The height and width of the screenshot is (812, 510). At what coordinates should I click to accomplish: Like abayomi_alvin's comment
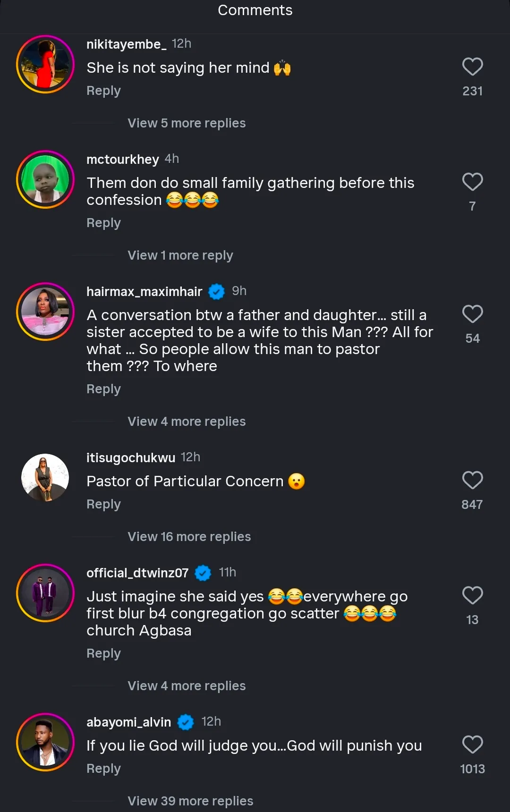[x=472, y=744]
